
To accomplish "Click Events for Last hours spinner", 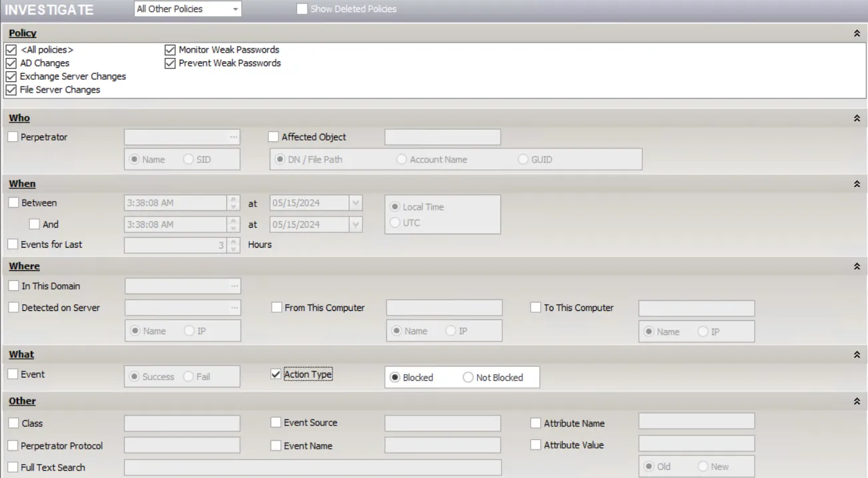I will pos(234,245).
